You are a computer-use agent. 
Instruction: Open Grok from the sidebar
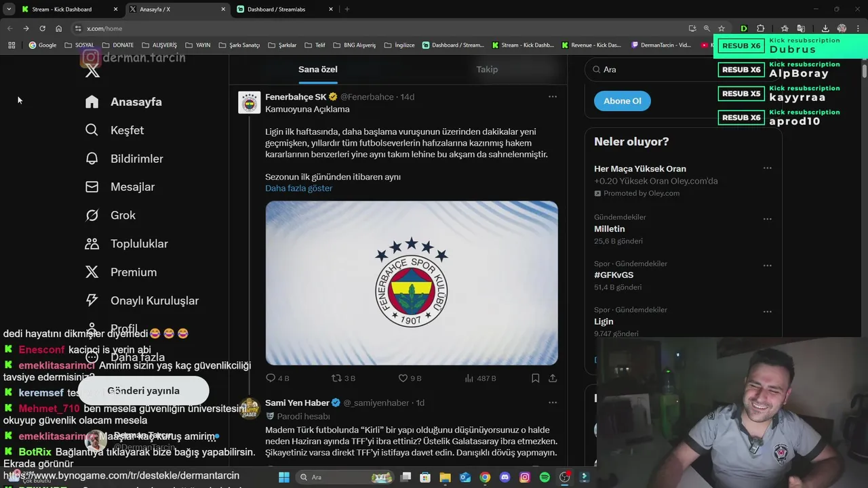click(x=111, y=216)
